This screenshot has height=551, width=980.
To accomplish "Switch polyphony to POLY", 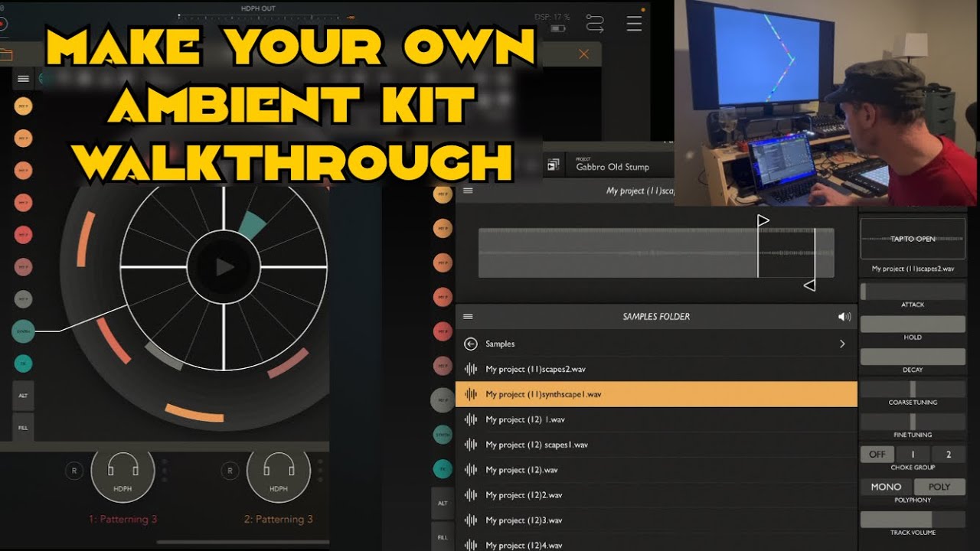I will (939, 487).
